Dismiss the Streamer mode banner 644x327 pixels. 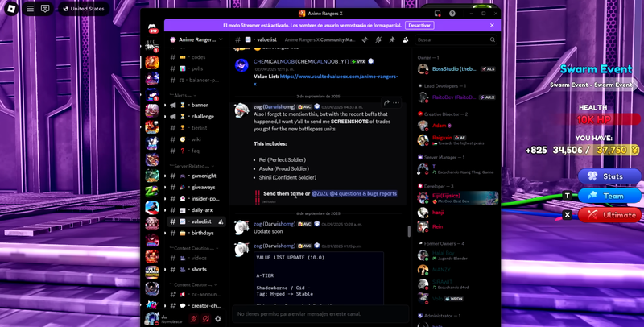[492, 26]
